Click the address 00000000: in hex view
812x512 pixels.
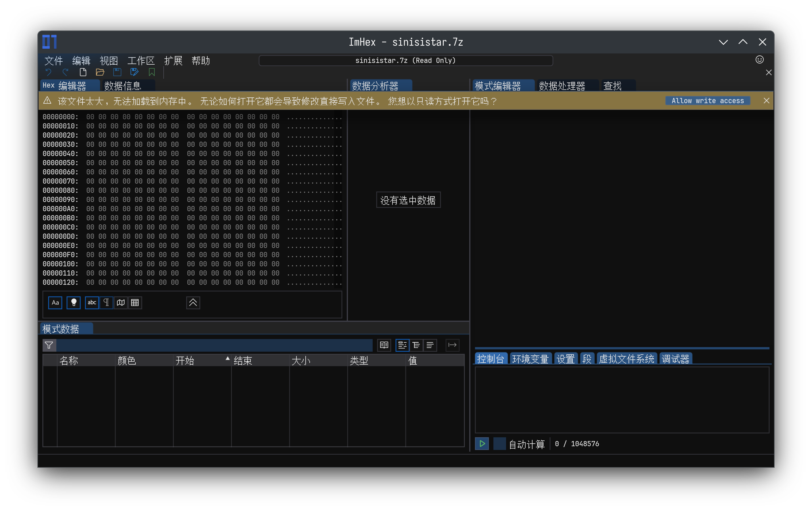click(60, 117)
